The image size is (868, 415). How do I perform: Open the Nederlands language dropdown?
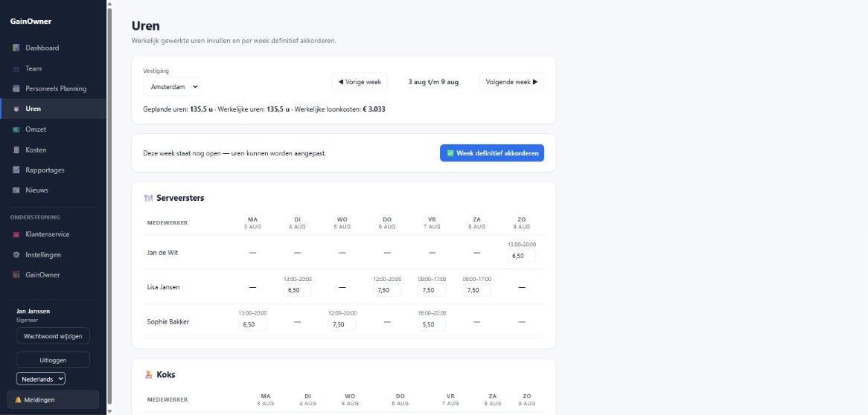tap(41, 379)
